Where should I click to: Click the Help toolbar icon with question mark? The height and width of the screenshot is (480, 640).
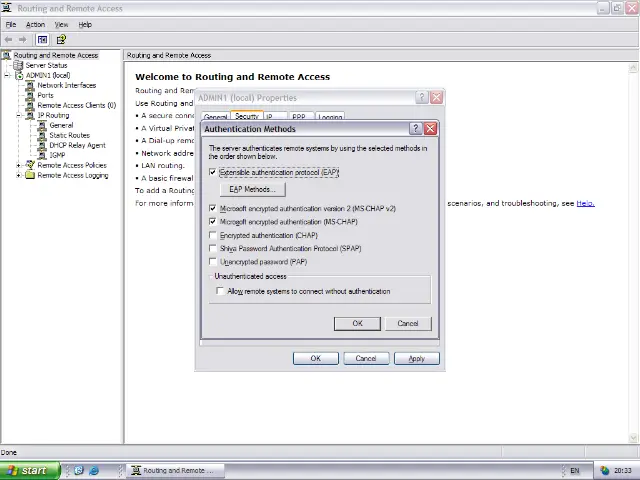pos(61,40)
